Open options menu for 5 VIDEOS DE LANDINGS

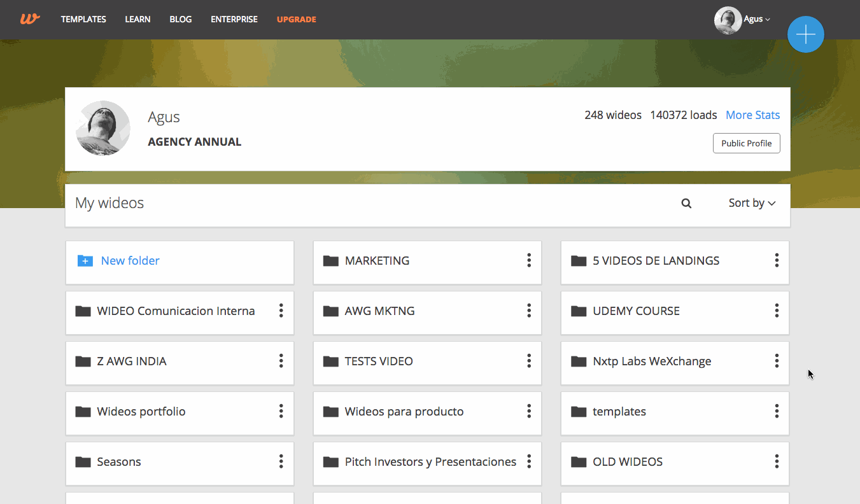click(777, 260)
